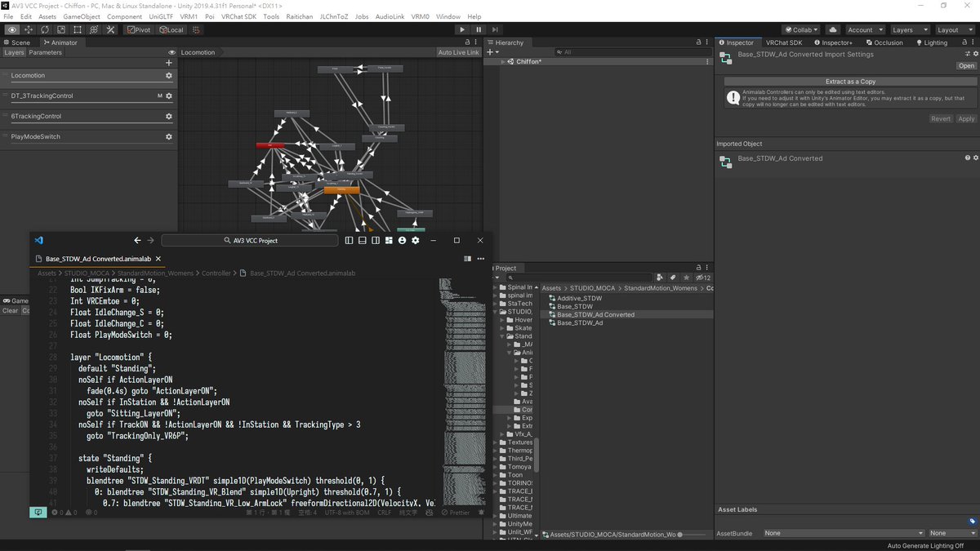Image resolution: width=980 pixels, height=551 pixels.
Task: Click the Open button in Inspector
Action: pos(966,66)
